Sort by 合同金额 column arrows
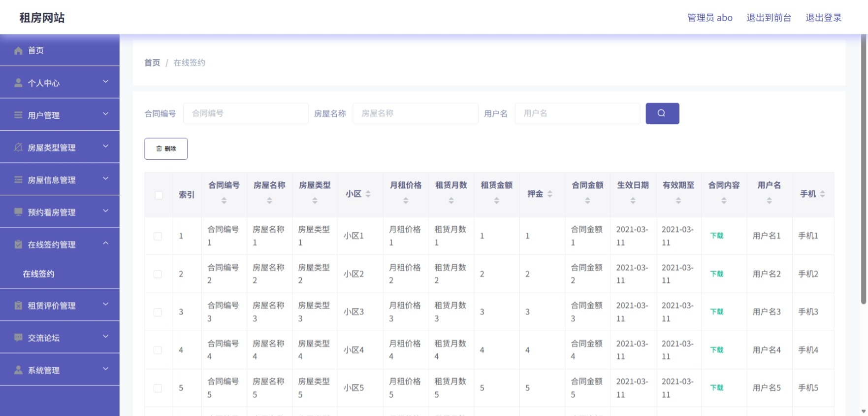Screen dimensions: 868x416 [587, 201]
